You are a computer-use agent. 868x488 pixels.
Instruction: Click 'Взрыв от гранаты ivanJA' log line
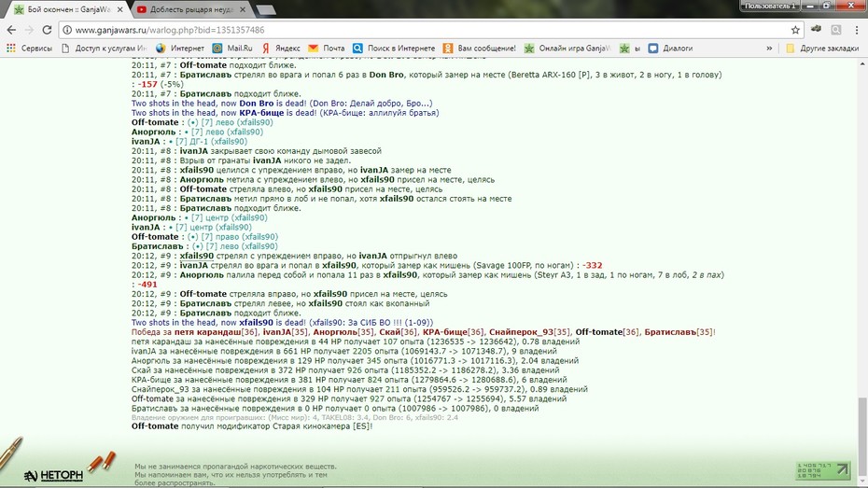tap(241, 160)
